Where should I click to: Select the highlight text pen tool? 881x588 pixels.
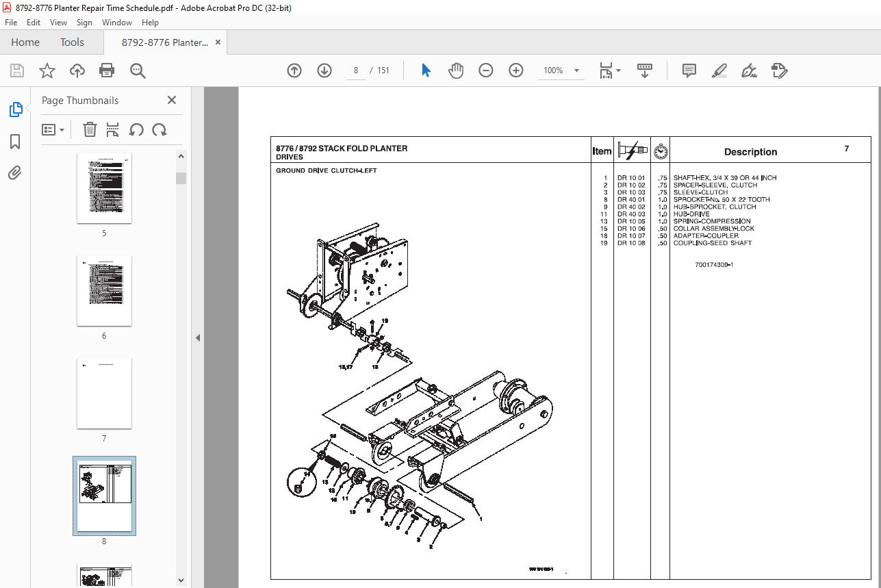719,71
